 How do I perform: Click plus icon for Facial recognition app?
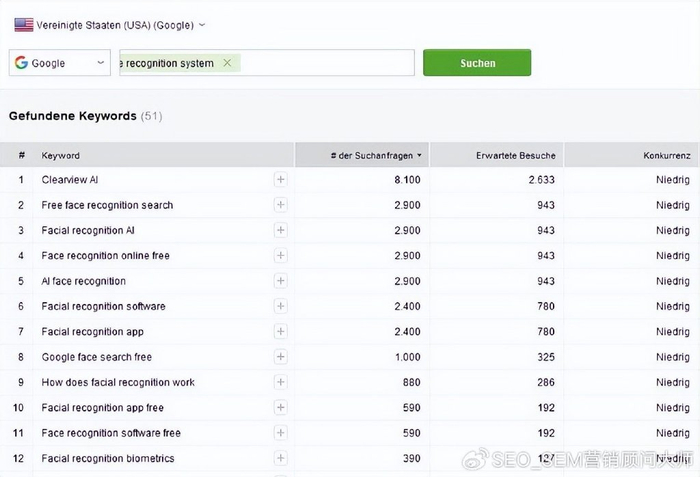pyautogui.click(x=280, y=332)
